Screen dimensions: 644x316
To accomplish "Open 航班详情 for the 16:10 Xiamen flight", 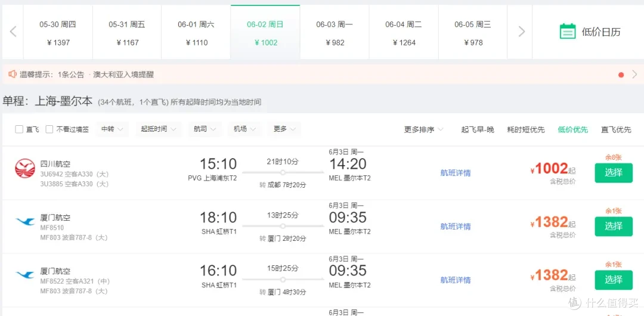I will pyautogui.click(x=456, y=280).
